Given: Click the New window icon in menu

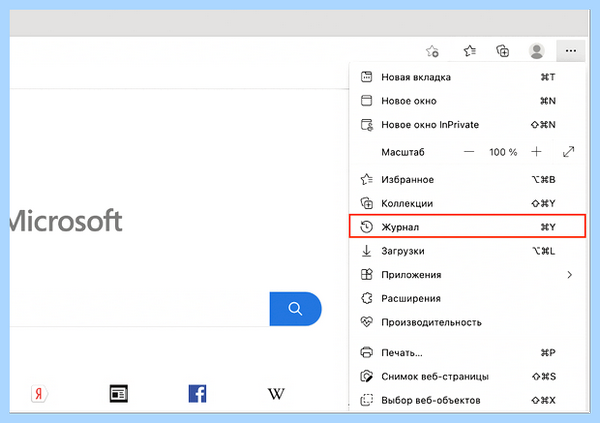Looking at the screenshot, I should click(366, 101).
